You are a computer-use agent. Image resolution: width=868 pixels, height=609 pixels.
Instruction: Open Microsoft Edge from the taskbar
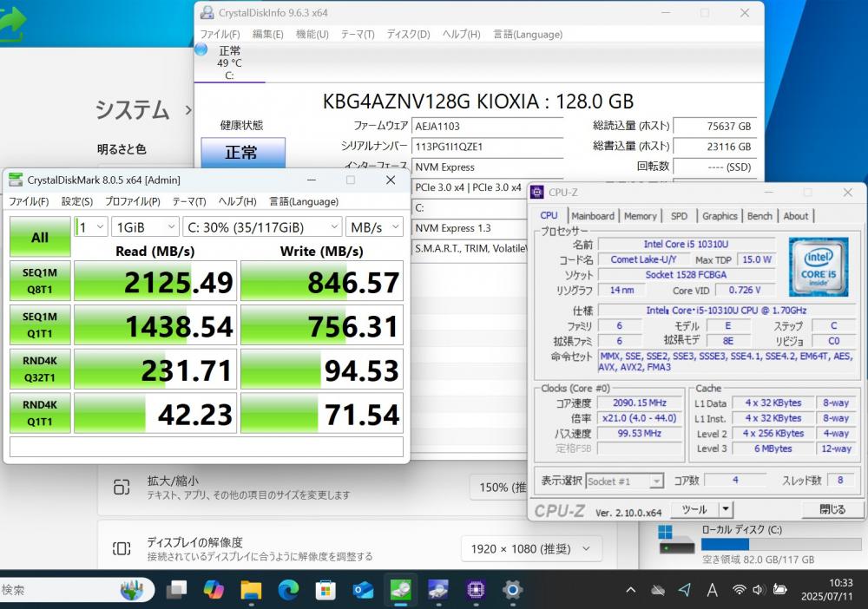288,590
